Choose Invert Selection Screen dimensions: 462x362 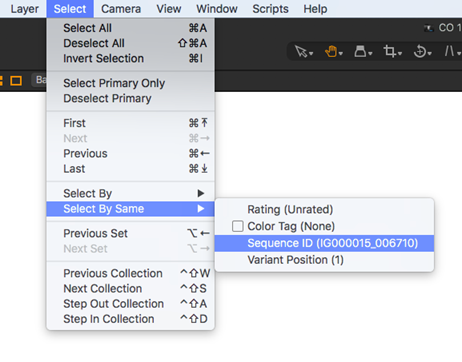tap(130, 58)
